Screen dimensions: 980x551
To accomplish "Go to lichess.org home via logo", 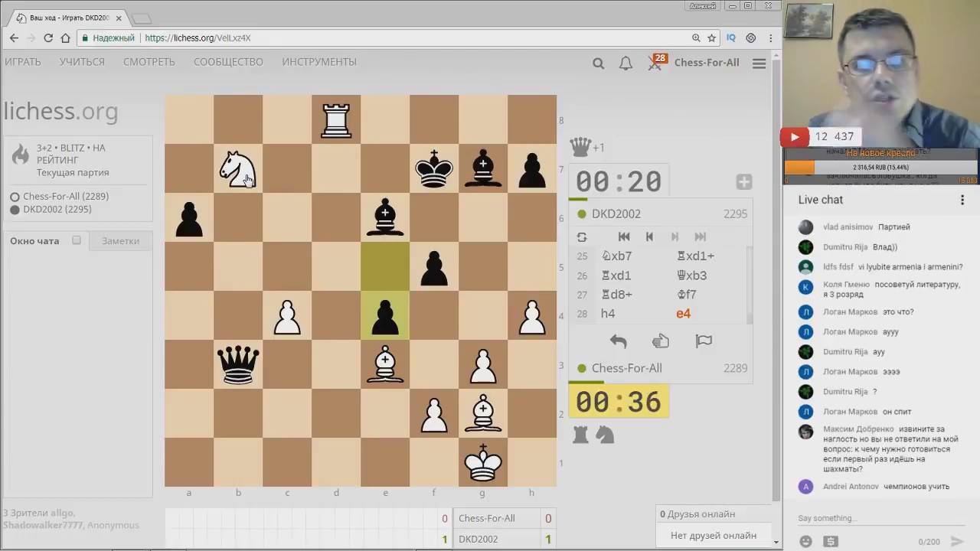I will pos(60,112).
